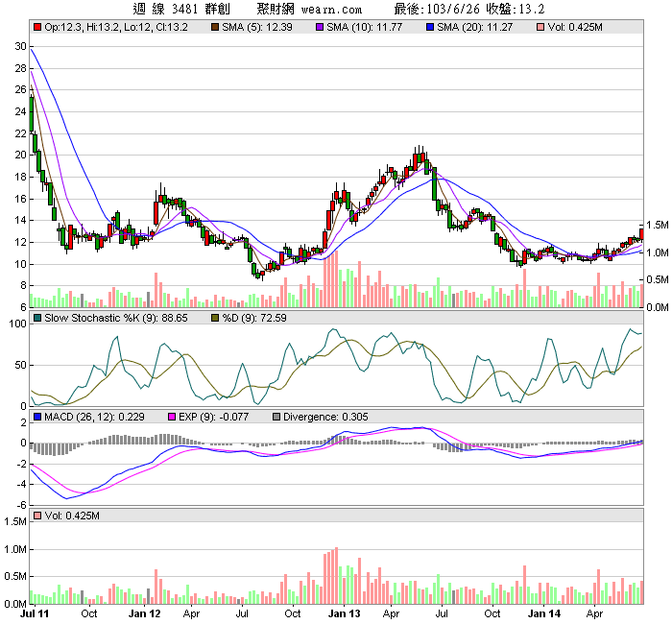672x624 pixels.
Task: Click the stochastic axis label '50'
Action: tap(20, 365)
